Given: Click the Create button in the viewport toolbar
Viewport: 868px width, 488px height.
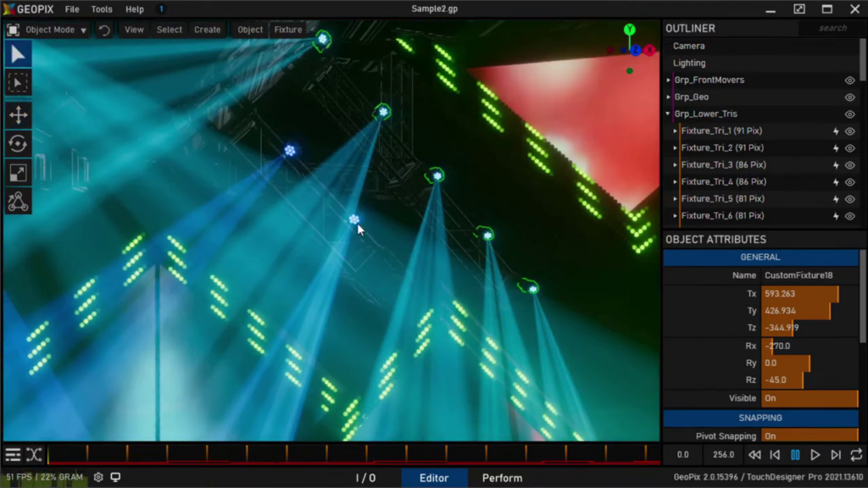Looking at the screenshot, I should [207, 30].
